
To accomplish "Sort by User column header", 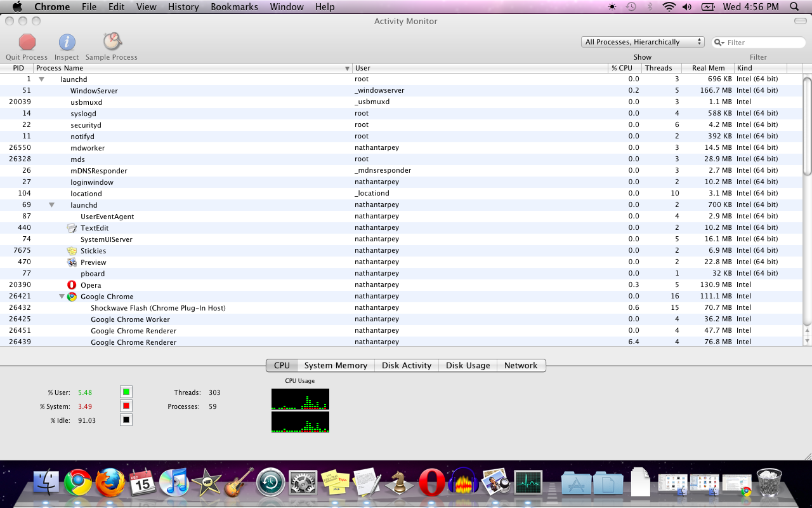I will pyautogui.click(x=480, y=68).
